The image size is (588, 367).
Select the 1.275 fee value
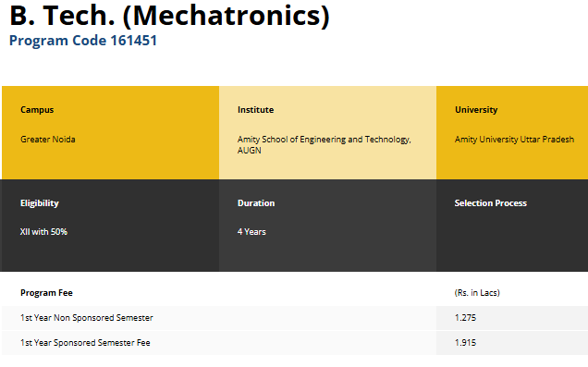click(465, 318)
